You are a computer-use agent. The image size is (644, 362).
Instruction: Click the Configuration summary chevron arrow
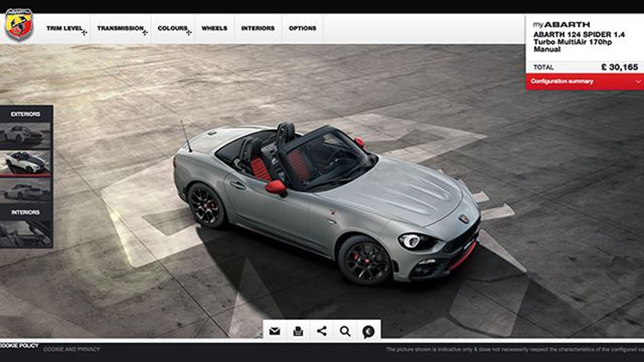(638, 82)
